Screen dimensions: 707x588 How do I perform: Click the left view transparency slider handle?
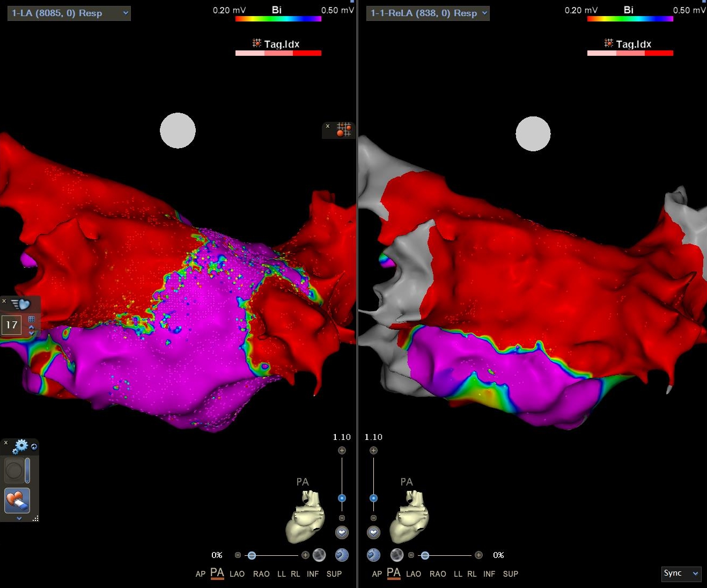point(252,555)
